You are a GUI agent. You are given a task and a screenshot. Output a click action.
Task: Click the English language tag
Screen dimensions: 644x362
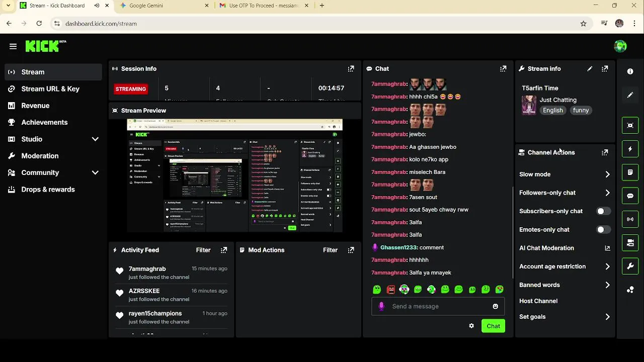553,110
